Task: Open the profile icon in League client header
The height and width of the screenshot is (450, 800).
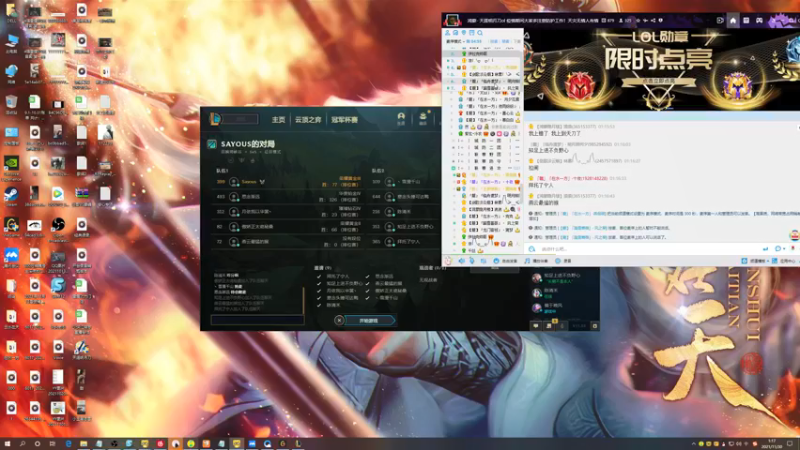Action: [x=401, y=118]
